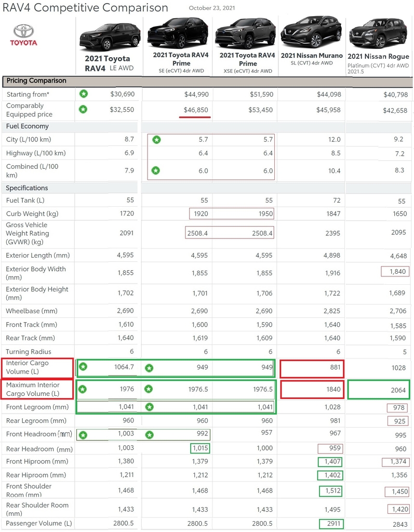The height and width of the screenshot is (532, 414).
Task: Click green star in City fuel economy row
Action: coord(156,139)
